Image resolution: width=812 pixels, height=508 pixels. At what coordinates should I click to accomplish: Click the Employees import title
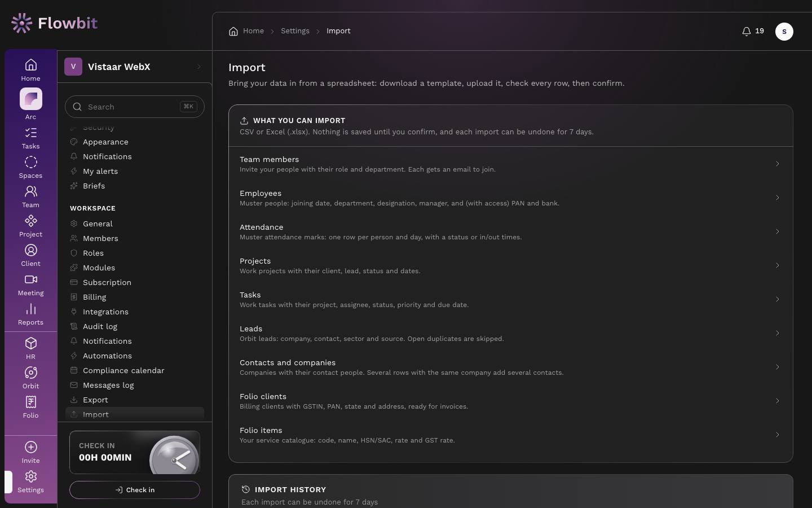(x=261, y=194)
